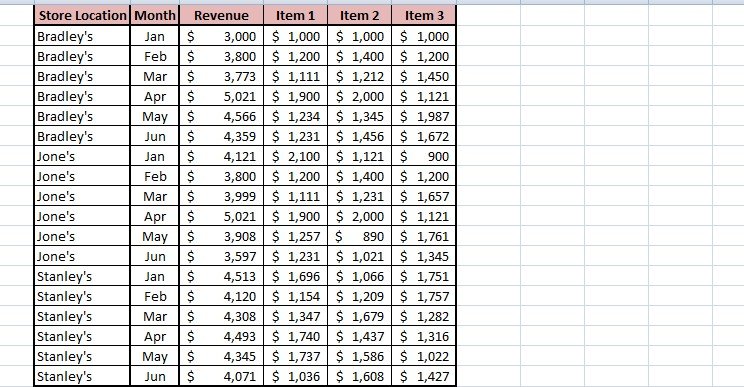The height and width of the screenshot is (387, 744).
Task: Click Stanley's Feb store name cell
Action: [82, 296]
